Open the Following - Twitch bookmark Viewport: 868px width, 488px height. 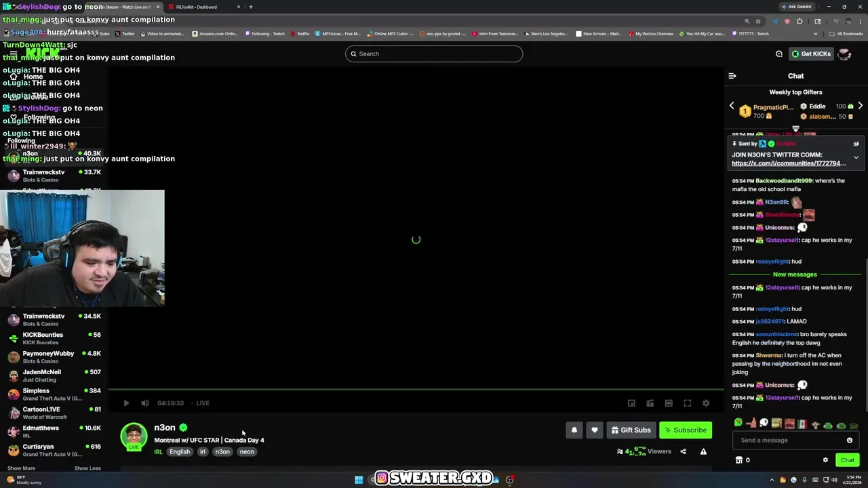click(x=265, y=34)
